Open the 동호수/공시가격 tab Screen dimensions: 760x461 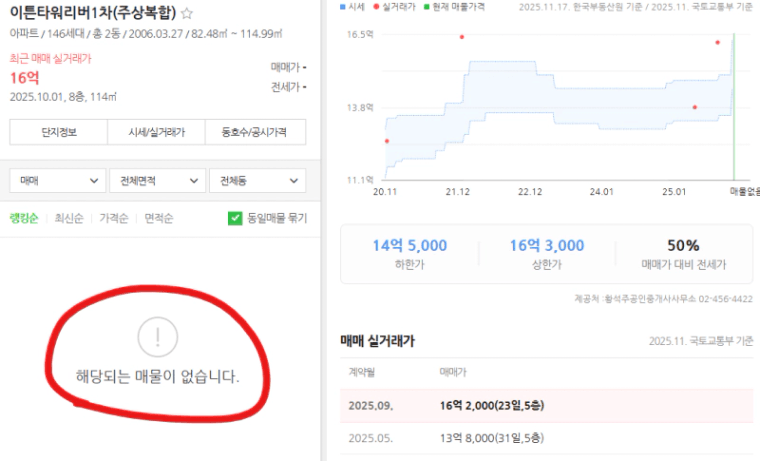pyautogui.click(x=255, y=132)
